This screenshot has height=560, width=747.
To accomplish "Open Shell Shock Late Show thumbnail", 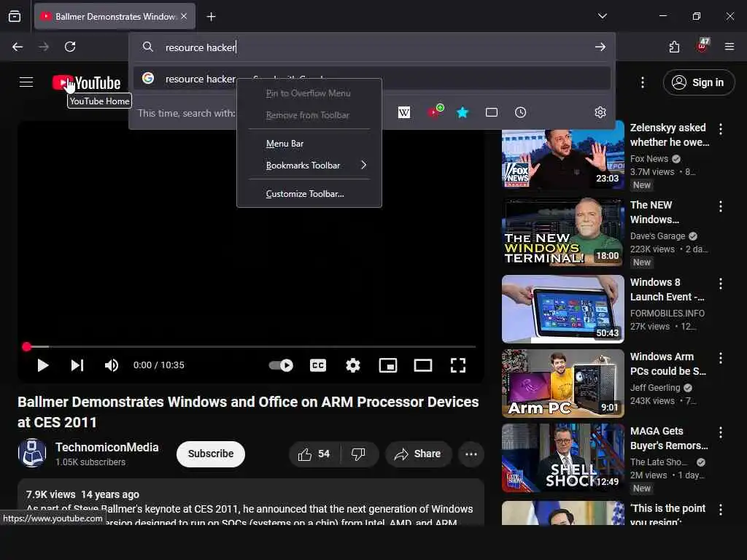I will click(x=562, y=458).
